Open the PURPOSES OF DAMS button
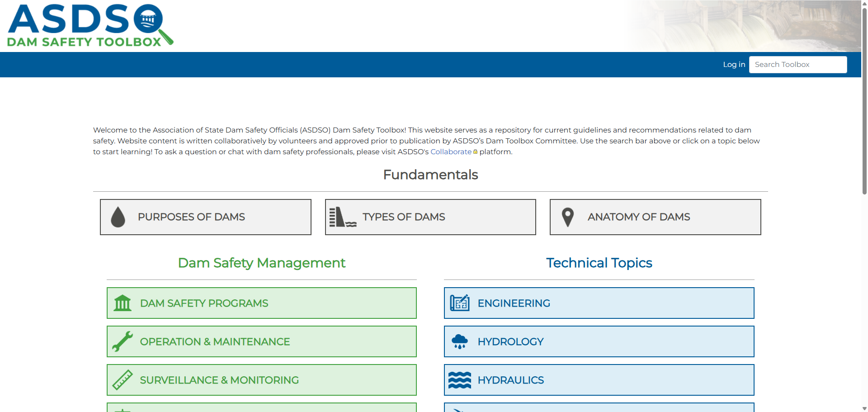The height and width of the screenshot is (412, 868). coord(206,217)
